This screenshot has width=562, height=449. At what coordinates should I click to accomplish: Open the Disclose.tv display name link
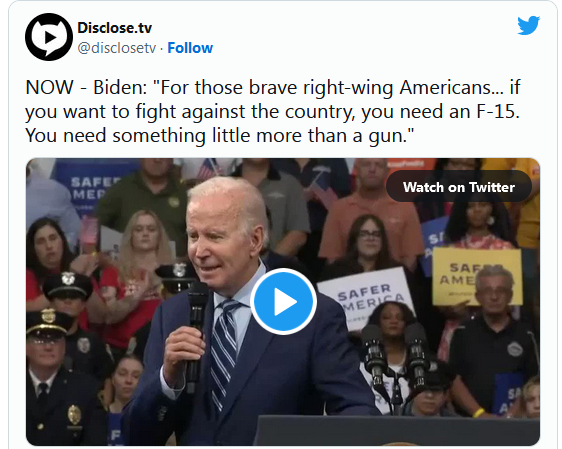coord(115,28)
